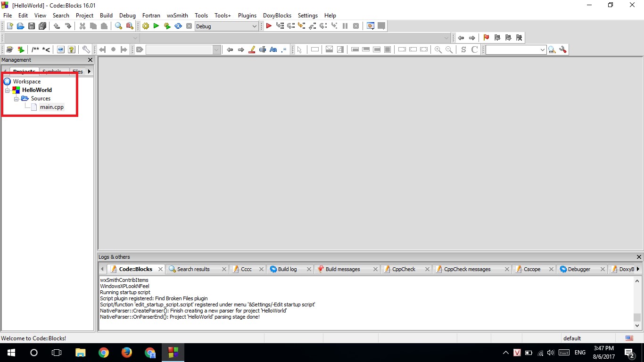Click the Step into debugger icon
This screenshot has height=362, width=644.
(x=302, y=26)
